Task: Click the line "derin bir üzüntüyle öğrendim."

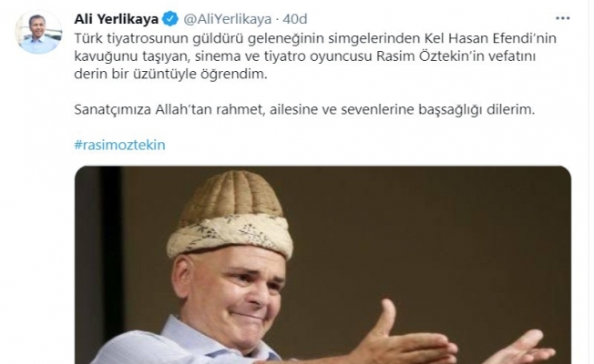Action: coord(171,74)
